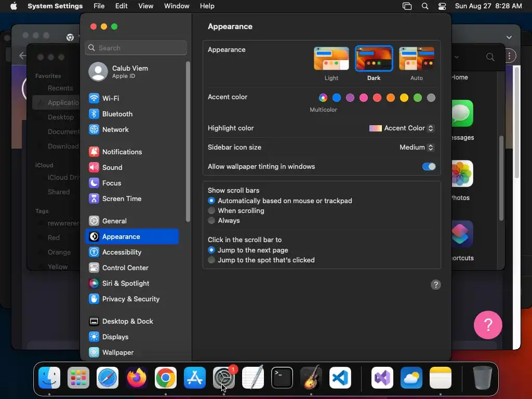Image resolution: width=532 pixels, height=399 pixels.
Task: Choose Multicolor accent color
Action: [323, 98]
